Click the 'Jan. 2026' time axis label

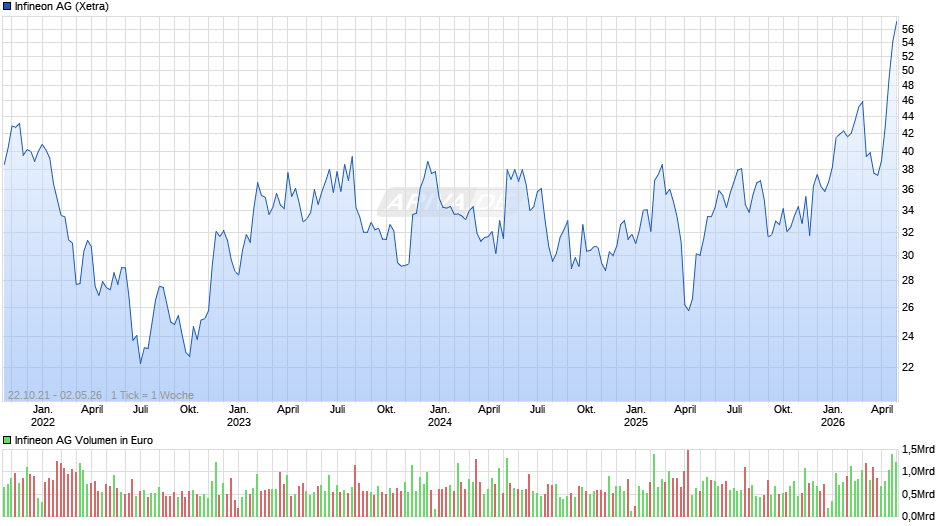(x=832, y=416)
